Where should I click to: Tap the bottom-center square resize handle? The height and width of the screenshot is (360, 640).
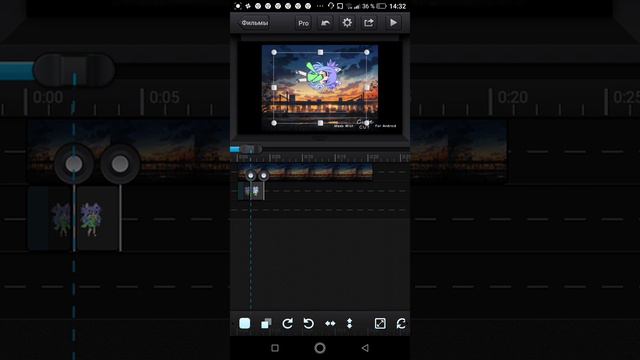point(320,123)
